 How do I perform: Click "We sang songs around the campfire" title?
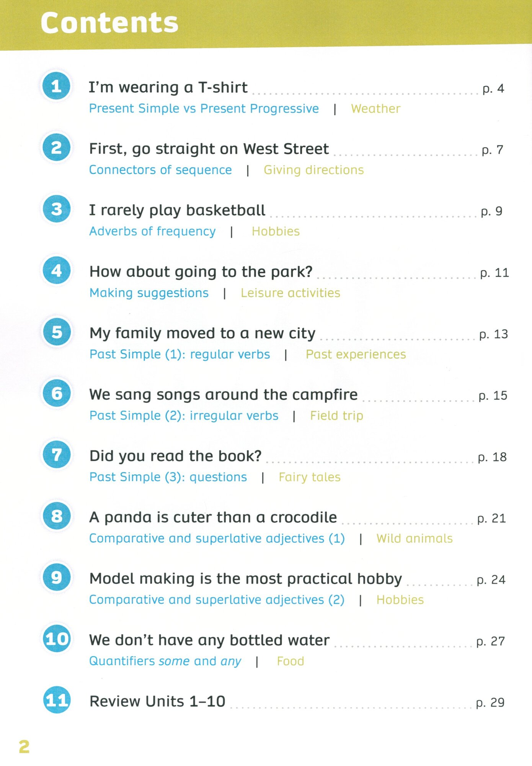click(223, 395)
